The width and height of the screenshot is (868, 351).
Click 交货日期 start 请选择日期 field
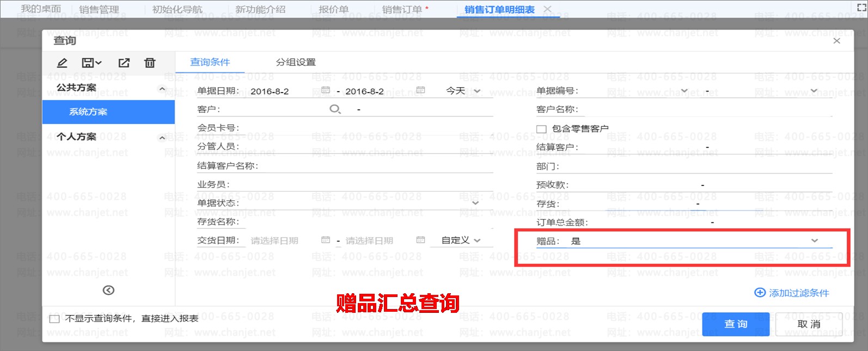click(x=274, y=240)
